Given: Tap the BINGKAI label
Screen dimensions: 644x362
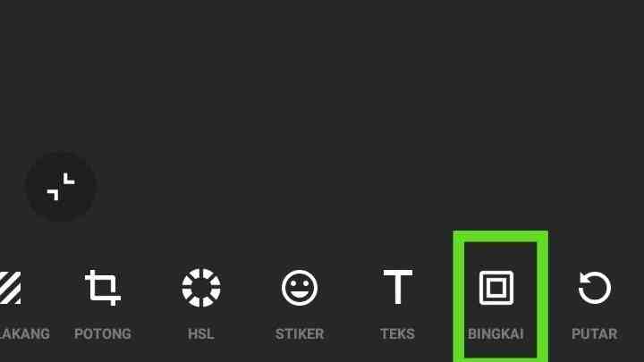Looking at the screenshot, I should [496, 333].
